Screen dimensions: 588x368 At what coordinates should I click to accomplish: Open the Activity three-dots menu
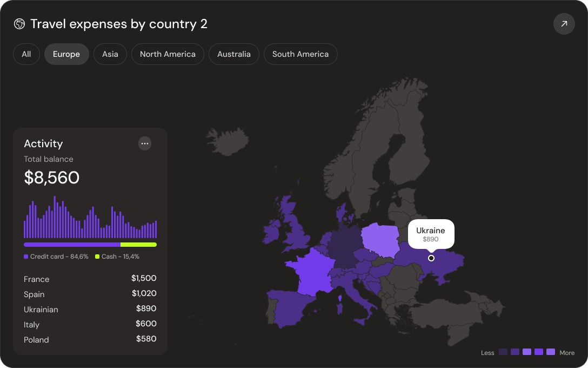point(145,143)
